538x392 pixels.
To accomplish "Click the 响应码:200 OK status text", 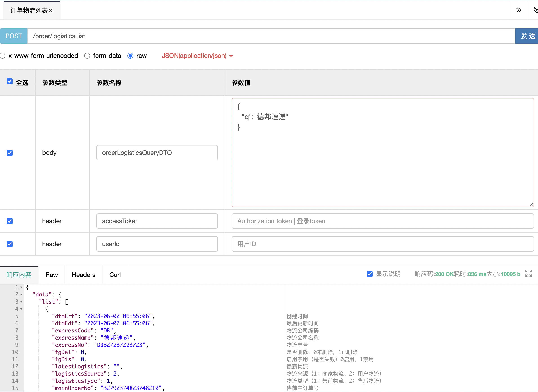I will tap(434, 274).
